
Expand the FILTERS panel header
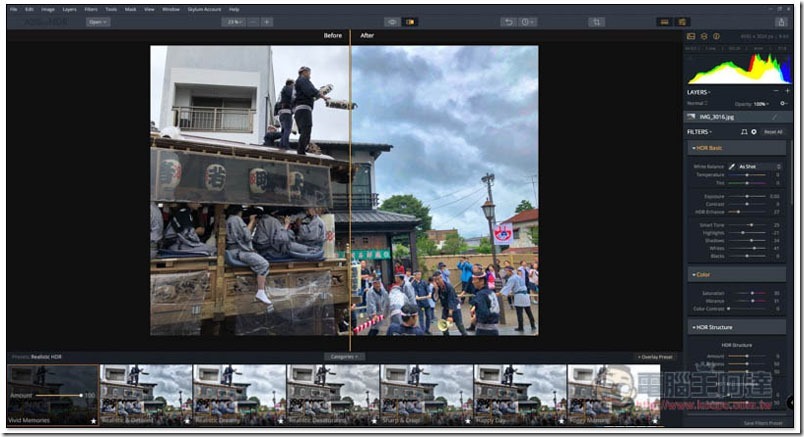699,132
